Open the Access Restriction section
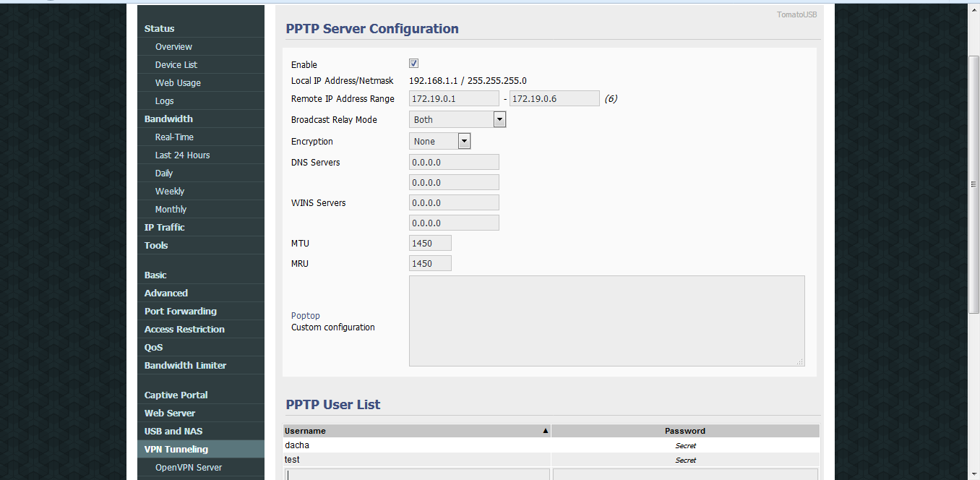This screenshot has height=480, width=980. [201, 329]
